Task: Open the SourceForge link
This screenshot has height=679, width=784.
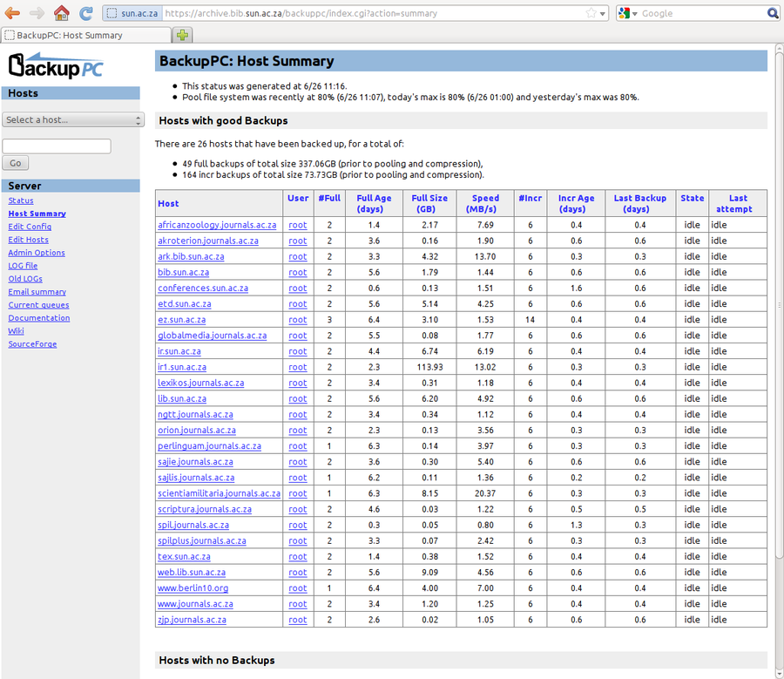Action: tap(32, 344)
